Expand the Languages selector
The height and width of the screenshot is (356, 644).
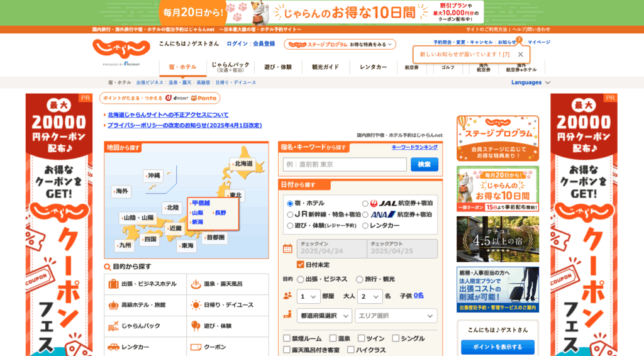(531, 82)
